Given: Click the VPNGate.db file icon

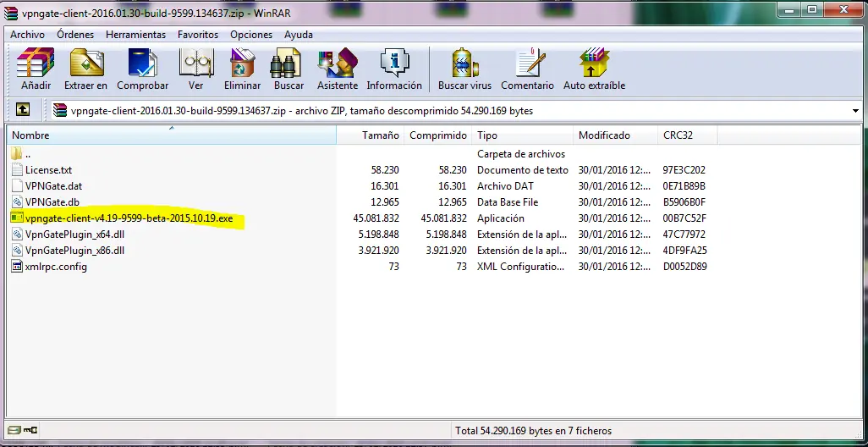Looking at the screenshot, I should pos(17,202).
